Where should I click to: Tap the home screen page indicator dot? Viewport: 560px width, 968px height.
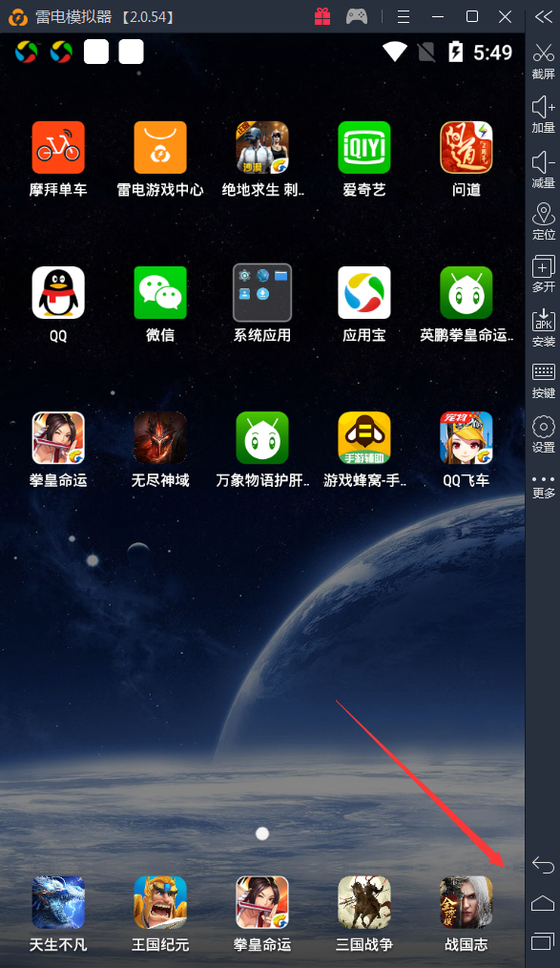pos(262,834)
